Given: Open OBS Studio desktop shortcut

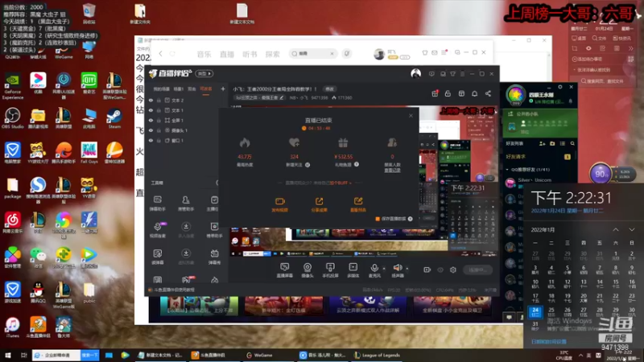Looking at the screenshot, I should click(12, 118).
